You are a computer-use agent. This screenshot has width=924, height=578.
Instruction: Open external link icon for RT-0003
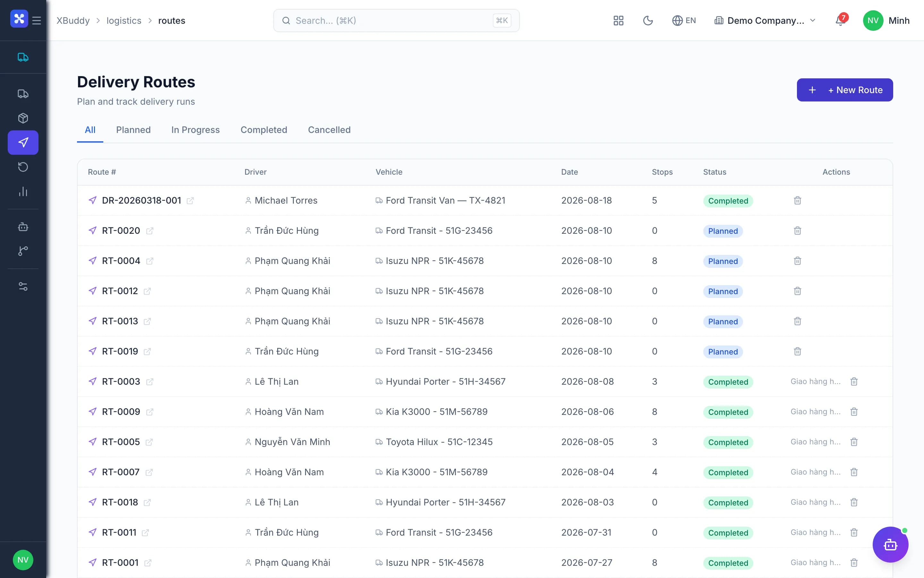150,382
